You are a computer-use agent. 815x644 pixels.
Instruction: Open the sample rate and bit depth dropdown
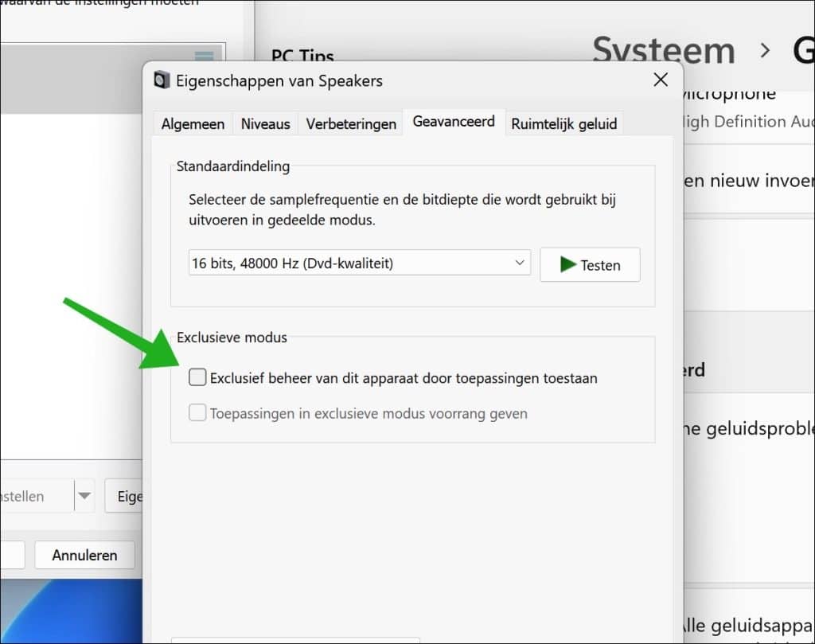359,263
